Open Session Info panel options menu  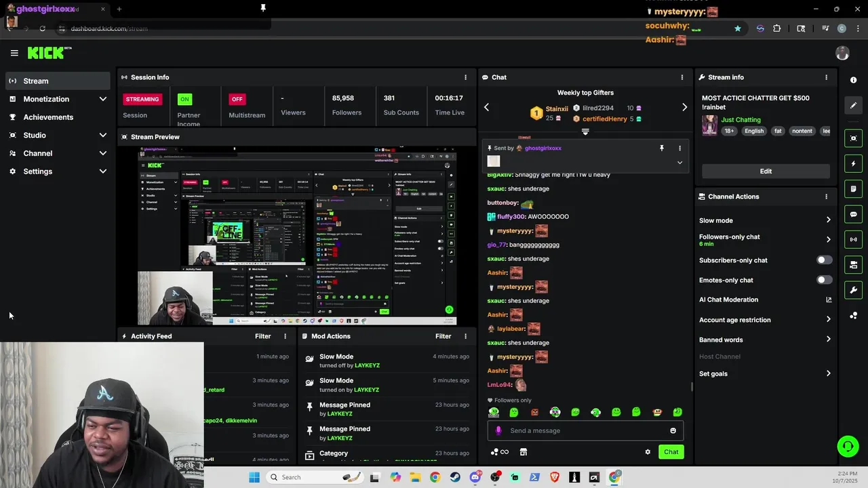point(465,77)
